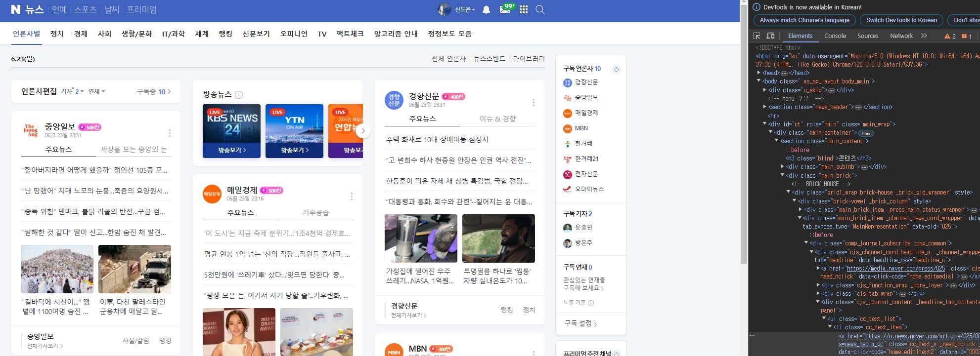
Task: Go to the 정치 section tab
Action: coord(57,34)
